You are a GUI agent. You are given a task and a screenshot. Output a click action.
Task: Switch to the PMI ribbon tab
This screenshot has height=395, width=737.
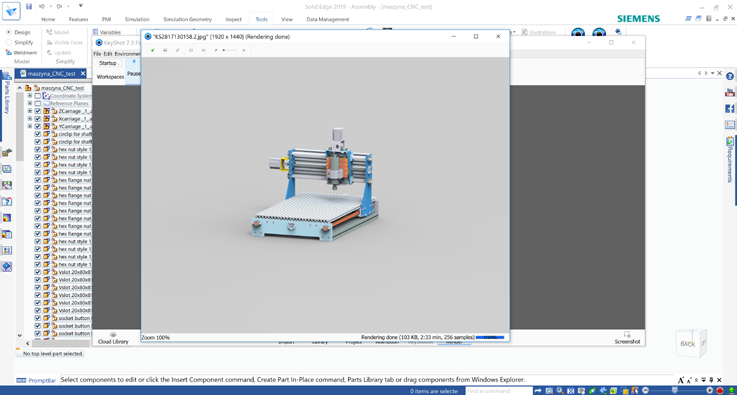coord(107,19)
